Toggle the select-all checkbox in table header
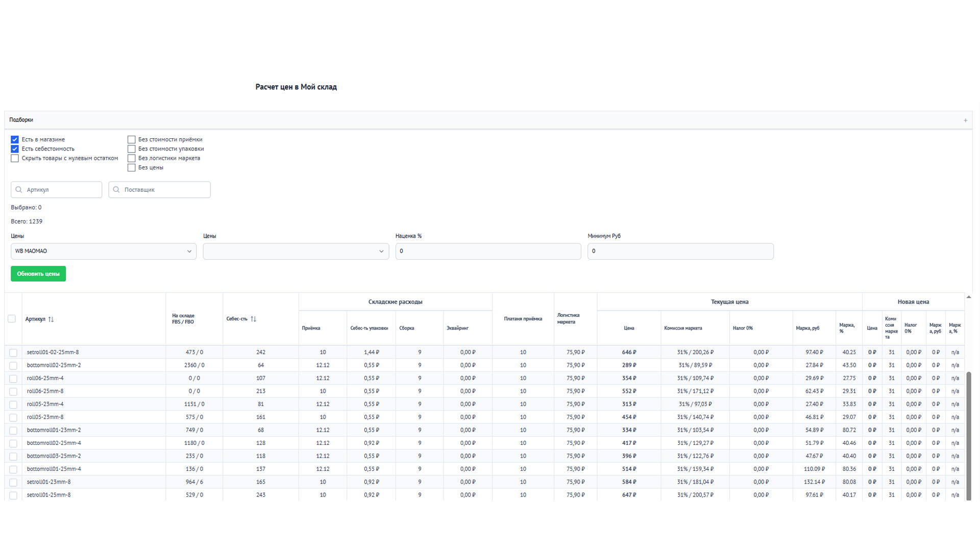Screen dimensions: 980x551 click(12, 319)
